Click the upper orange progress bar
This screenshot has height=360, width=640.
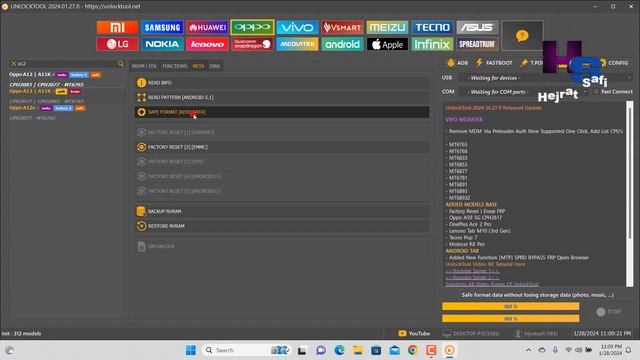(x=510, y=306)
